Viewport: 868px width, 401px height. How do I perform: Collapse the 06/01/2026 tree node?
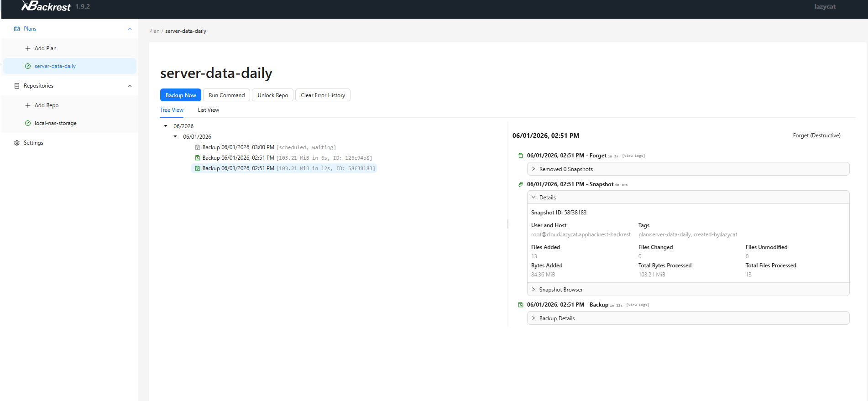(x=175, y=136)
